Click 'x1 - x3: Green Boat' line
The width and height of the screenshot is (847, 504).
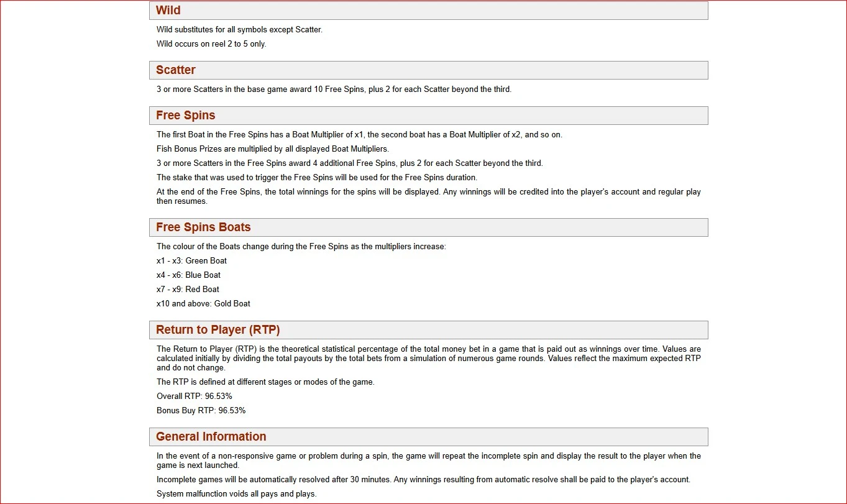point(191,261)
